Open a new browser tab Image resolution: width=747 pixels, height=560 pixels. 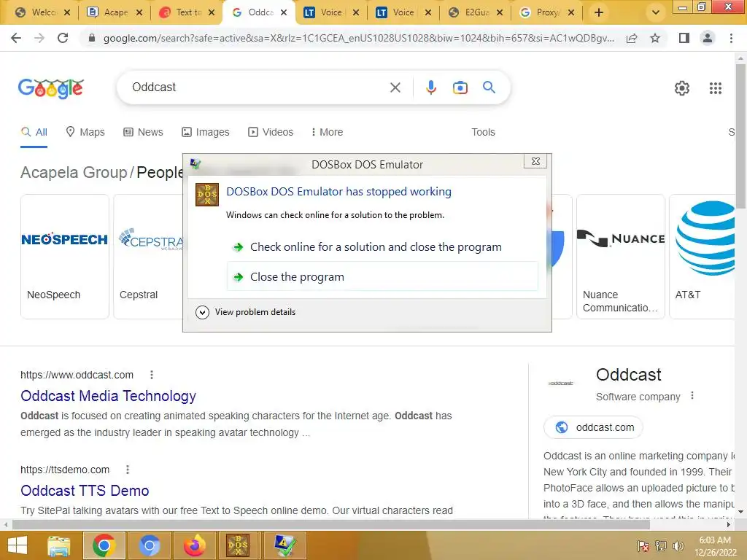click(599, 12)
